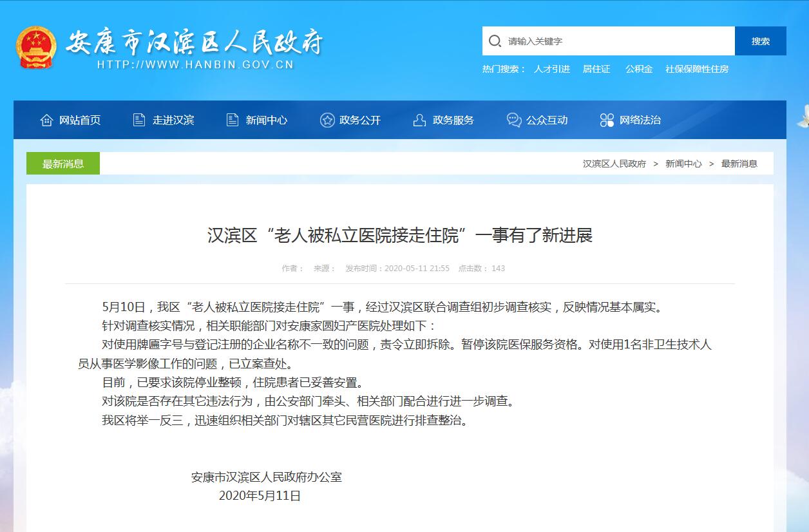
Task: Click the star icon beside 政务公开
Action: click(x=327, y=120)
